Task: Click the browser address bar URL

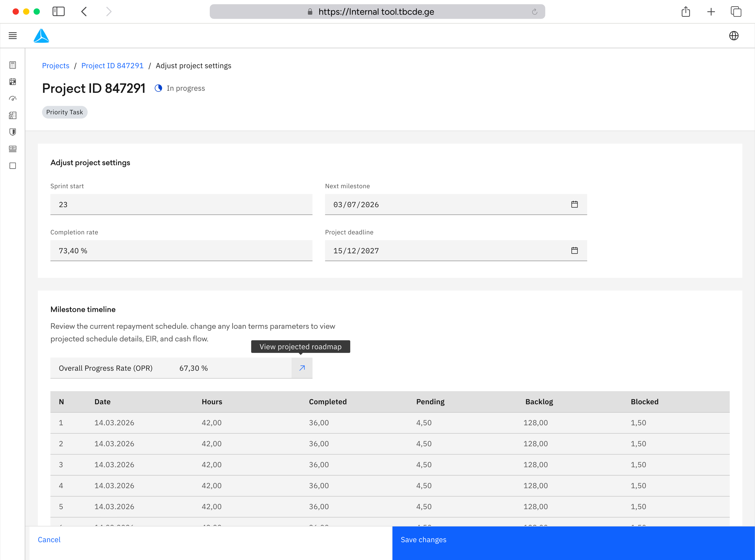Action: click(376, 12)
